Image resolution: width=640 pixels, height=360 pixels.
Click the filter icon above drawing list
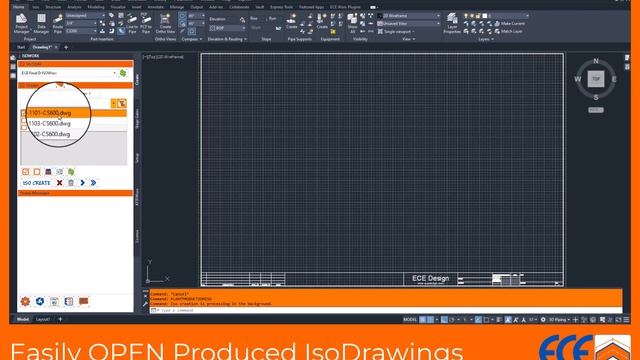tap(122, 103)
